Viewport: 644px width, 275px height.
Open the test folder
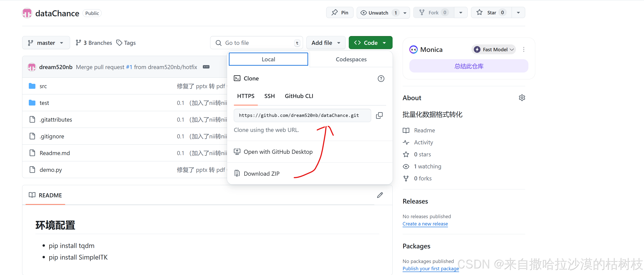pos(44,103)
